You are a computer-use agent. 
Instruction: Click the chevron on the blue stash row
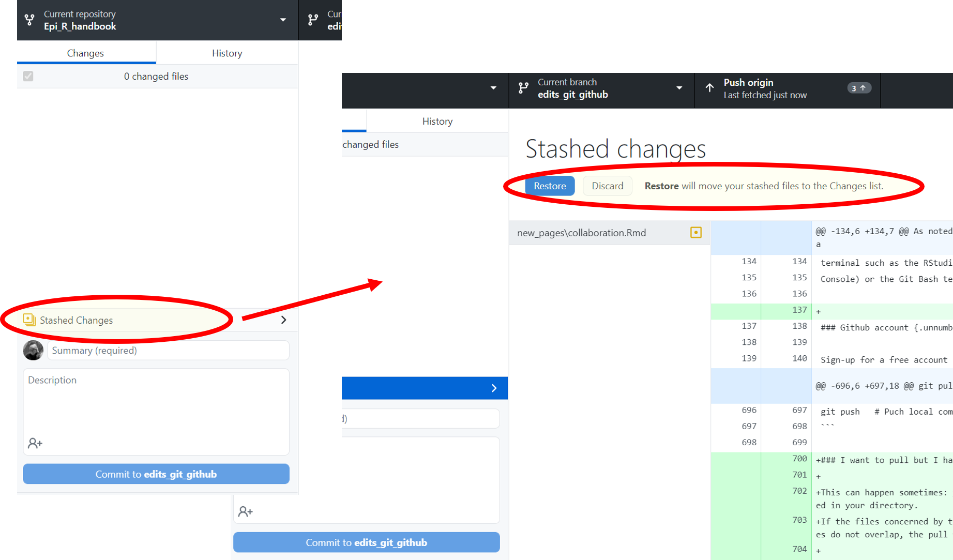494,388
